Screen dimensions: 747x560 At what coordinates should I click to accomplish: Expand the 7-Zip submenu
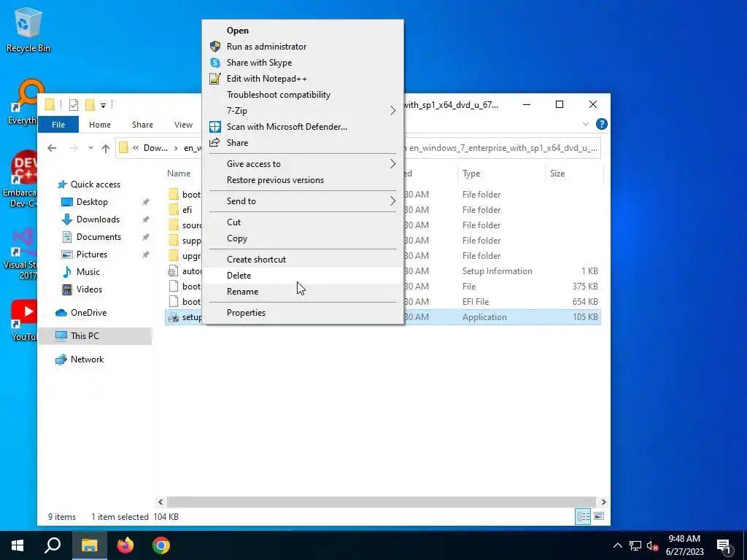[x=392, y=111]
